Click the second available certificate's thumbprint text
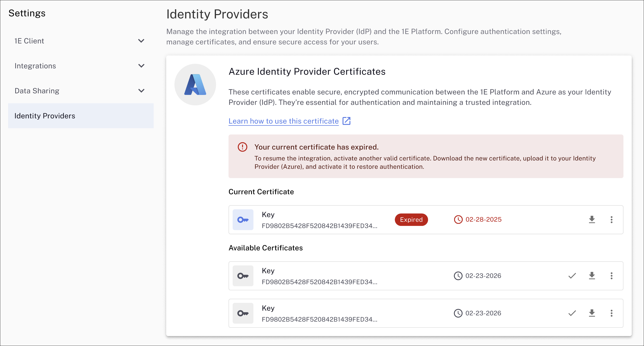 pyautogui.click(x=319, y=319)
